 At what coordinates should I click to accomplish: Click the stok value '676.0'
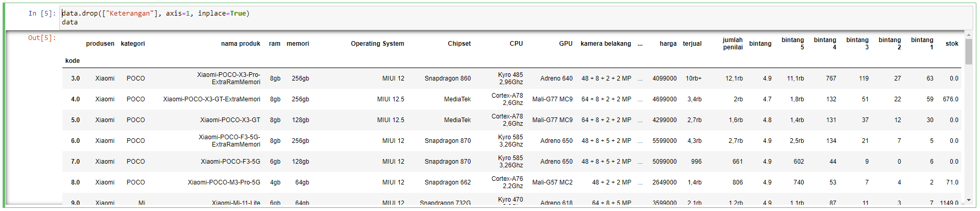click(x=950, y=99)
